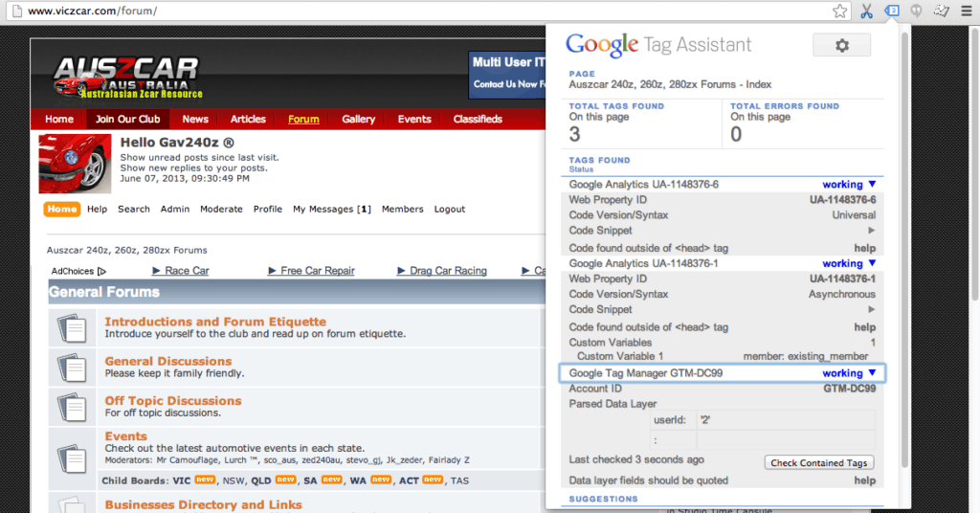Viewport: 980px width, 513px height.
Task: Open Off Topic Discussions board
Action: click(173, 400)
